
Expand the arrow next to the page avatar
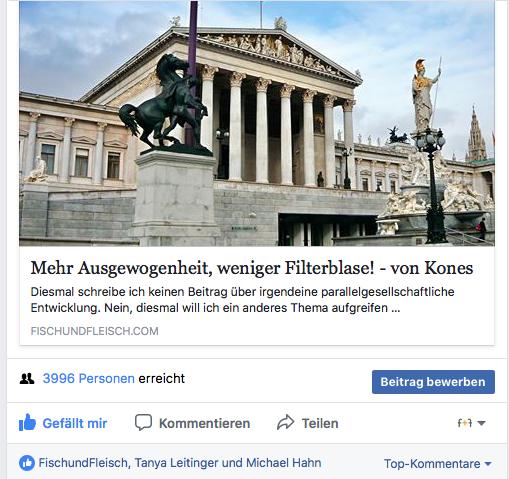pyautogui.click(x=481, y=423)
